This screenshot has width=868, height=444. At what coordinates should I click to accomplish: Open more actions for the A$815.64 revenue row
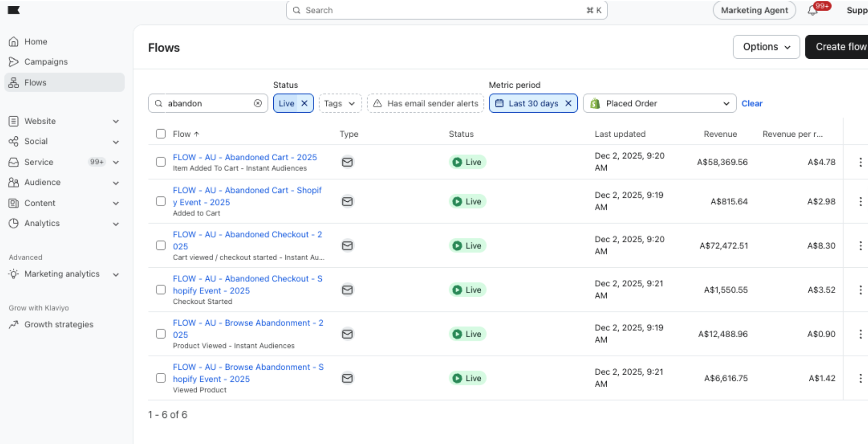click(860, 202)
